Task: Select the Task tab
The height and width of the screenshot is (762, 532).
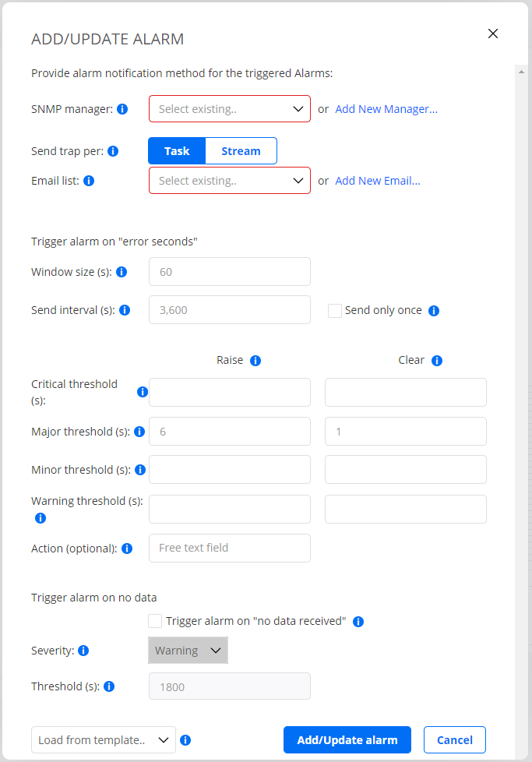Action: (177, 151)
